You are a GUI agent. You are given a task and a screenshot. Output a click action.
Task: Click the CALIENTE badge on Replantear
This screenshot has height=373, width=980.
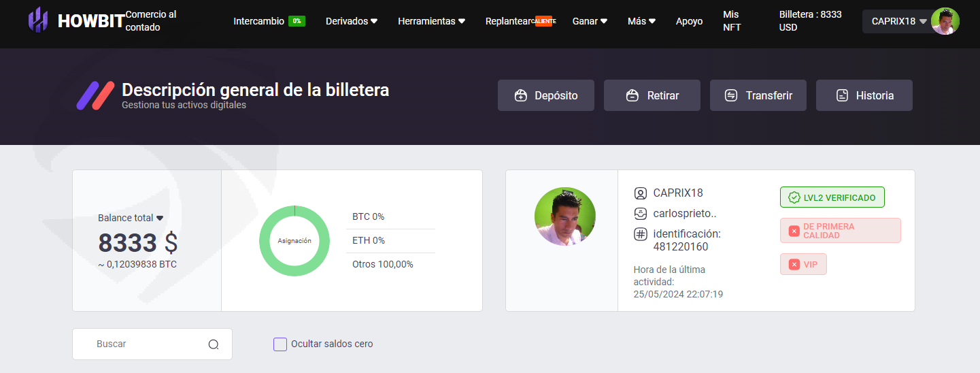pyautogui.click(x=543, y=21)
